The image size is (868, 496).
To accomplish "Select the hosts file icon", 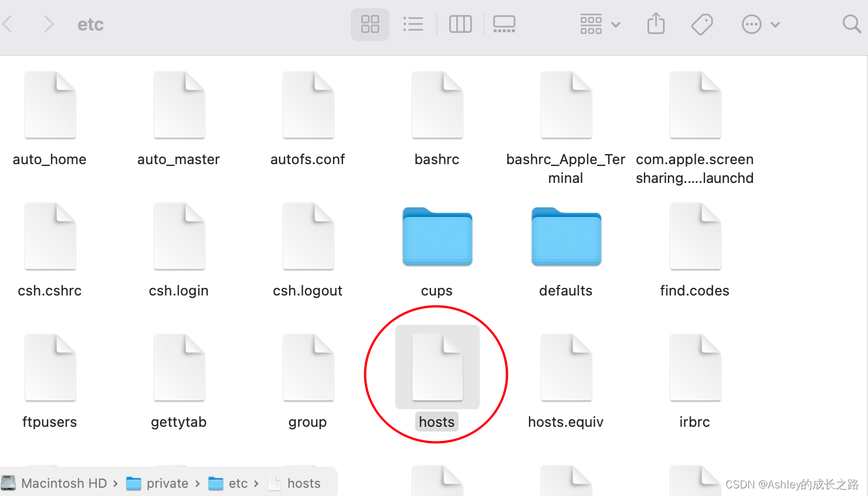I will (437, 368).
